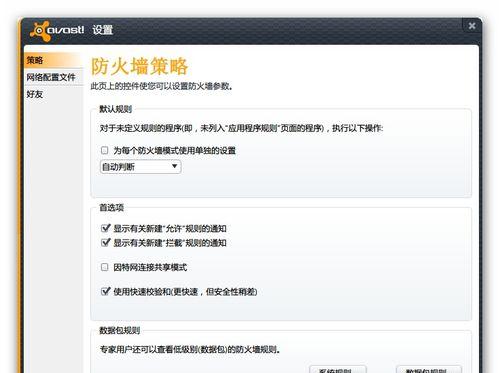
Task: Open the 网络配置文件 sidebar tab
Action: pyautogui.click(x=53, y=77)
